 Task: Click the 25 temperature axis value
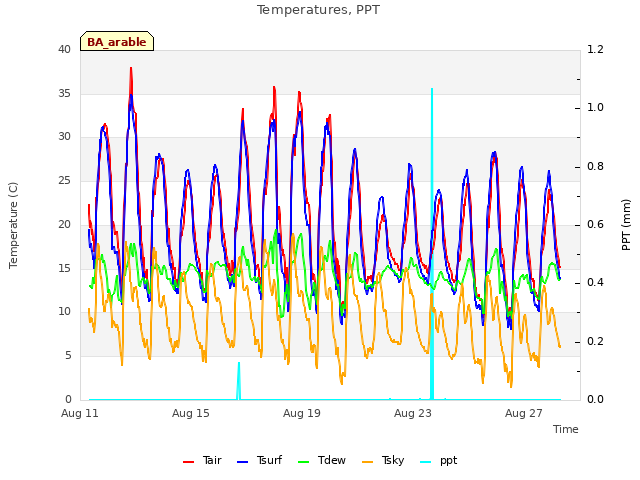(64, 180)
